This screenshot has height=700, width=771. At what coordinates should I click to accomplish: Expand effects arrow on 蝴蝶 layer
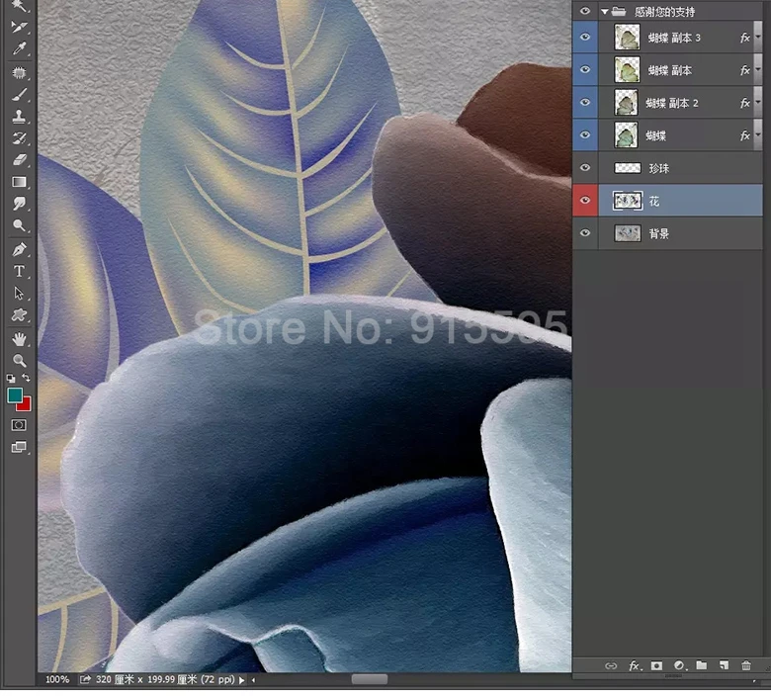click(x=758, y=134)
